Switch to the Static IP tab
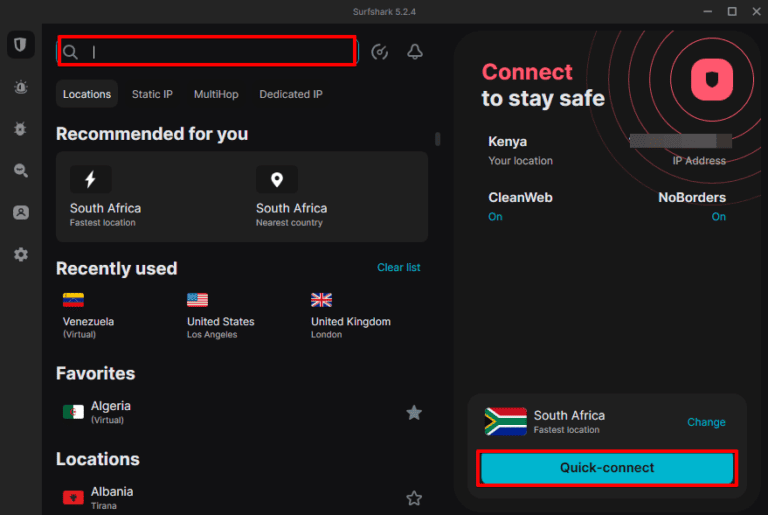Image resolution: width=768 pixels, height=515 pixels. (152, 94)
